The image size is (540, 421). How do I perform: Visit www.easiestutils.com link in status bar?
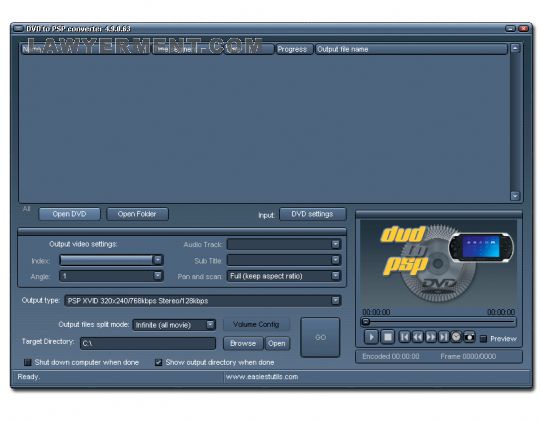click(x=262, y=377)
